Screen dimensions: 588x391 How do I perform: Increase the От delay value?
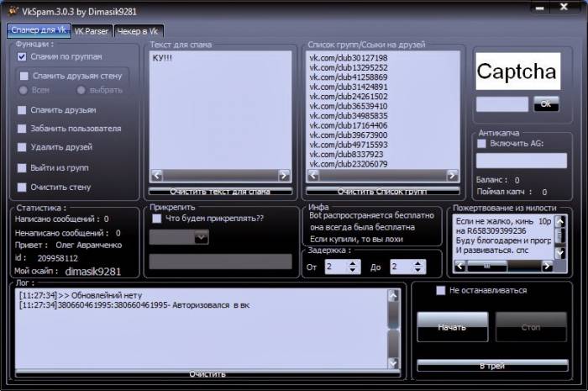coord(353,263)
